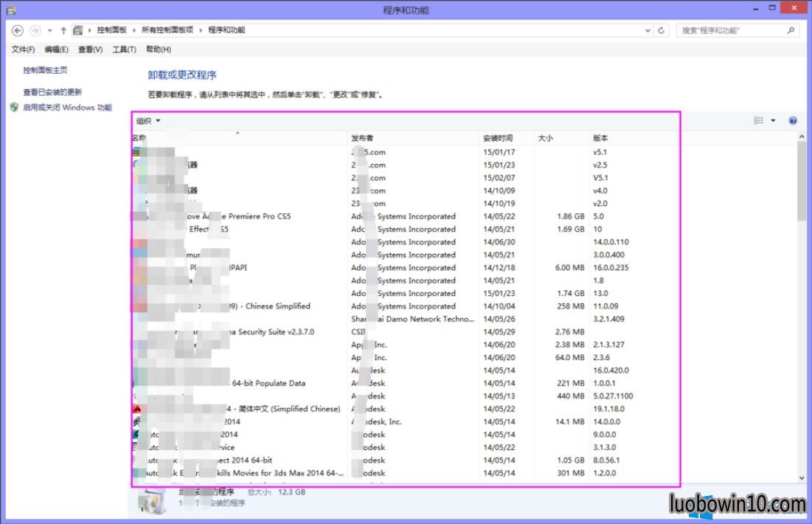
Task: Open 启用或关闭 Windows 功能 link
Action: (67, 107)
